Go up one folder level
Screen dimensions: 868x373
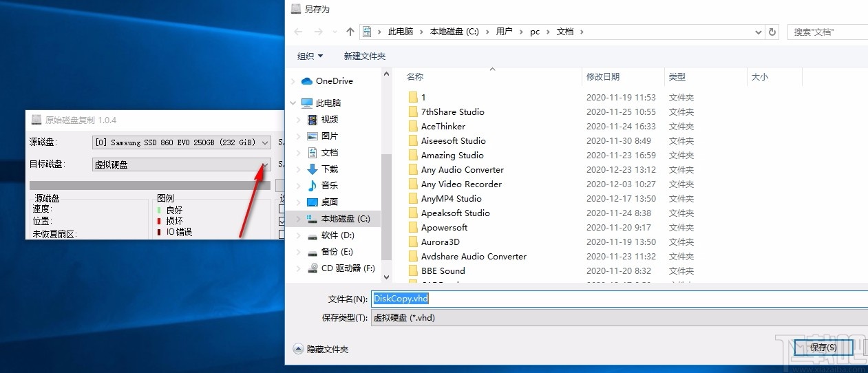350,32
